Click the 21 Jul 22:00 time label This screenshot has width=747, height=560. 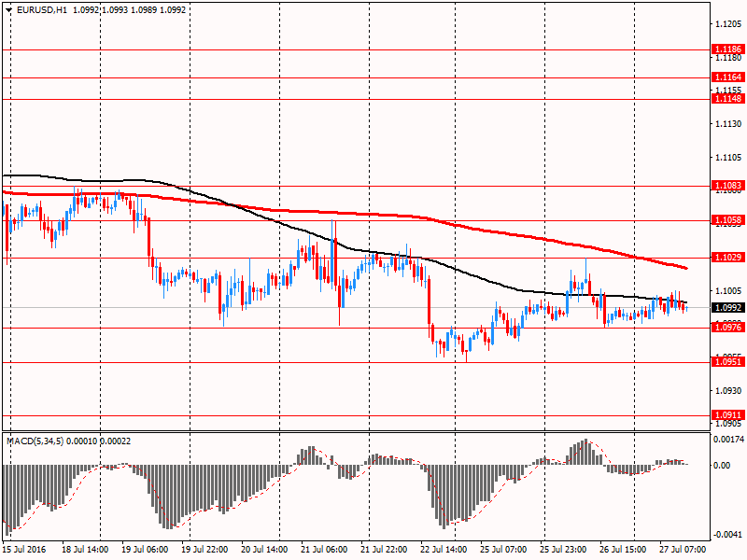(384, 550)
